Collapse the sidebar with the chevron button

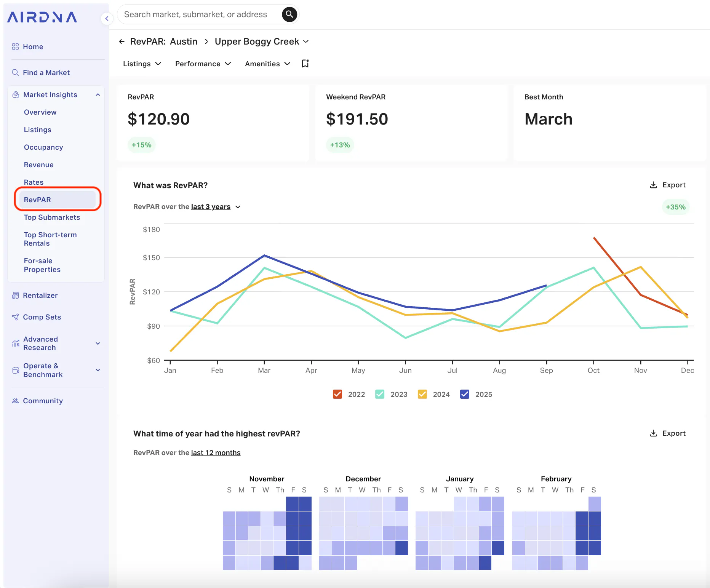point(107,18)
